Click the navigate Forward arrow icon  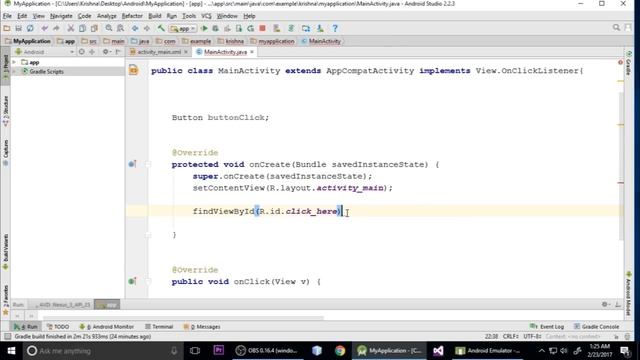tap(147, 28)
